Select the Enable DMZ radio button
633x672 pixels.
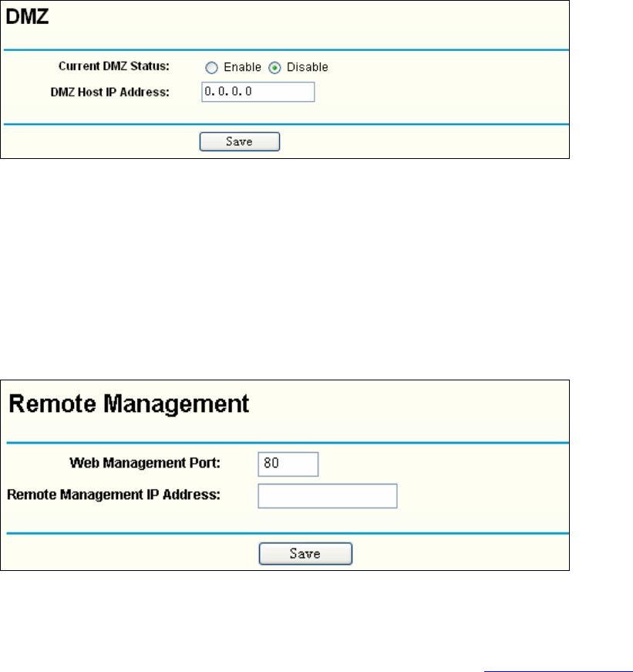pos(211,68)
